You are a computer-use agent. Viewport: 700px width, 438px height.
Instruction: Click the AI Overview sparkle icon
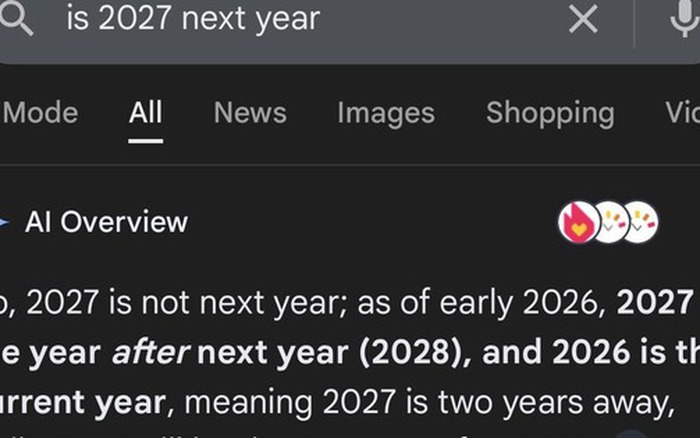coord(5,221)
